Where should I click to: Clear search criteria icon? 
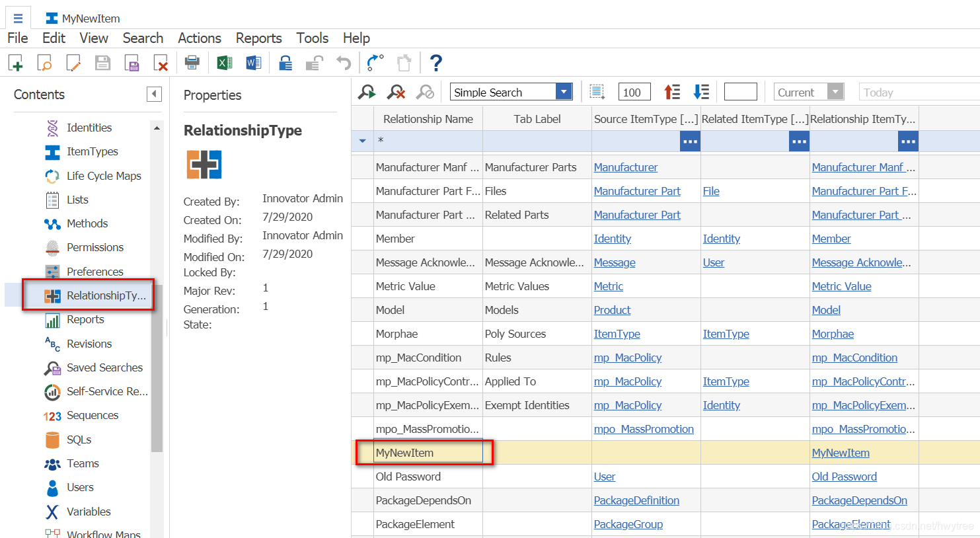point(396,92)
